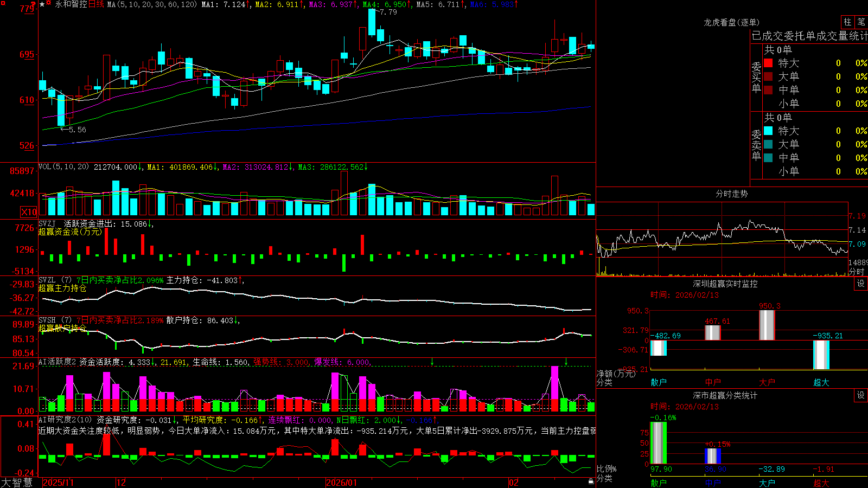
Task: Click the red marker icon beside the star
Action: click(x=49, y=4)
